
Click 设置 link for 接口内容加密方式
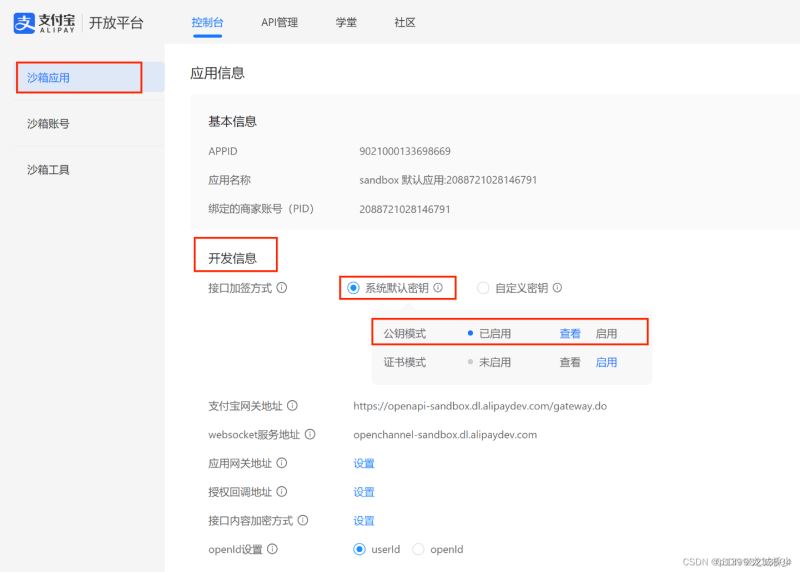[364, 520]
